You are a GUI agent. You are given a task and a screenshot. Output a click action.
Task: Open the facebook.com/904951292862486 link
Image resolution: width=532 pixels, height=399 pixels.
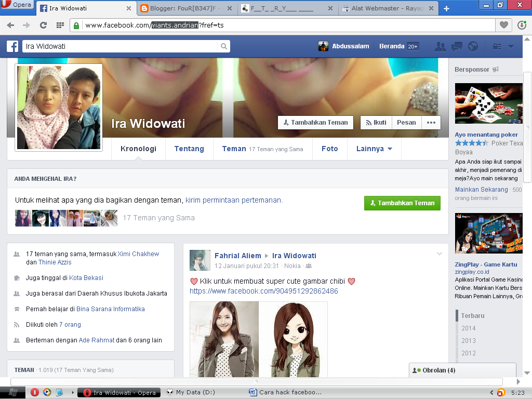click(x=263, y=291)
